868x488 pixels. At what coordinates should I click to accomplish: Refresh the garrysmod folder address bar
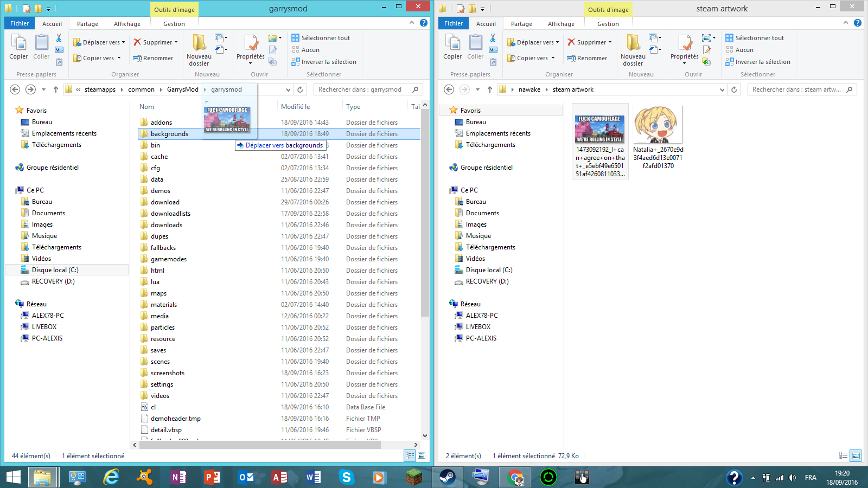[x=300, y=89]
